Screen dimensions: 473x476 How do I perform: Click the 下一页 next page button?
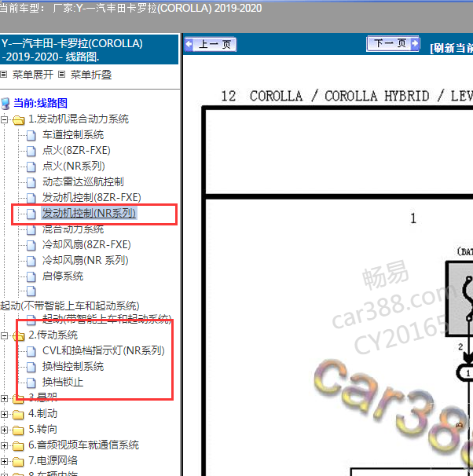click(x=393, y=44)
